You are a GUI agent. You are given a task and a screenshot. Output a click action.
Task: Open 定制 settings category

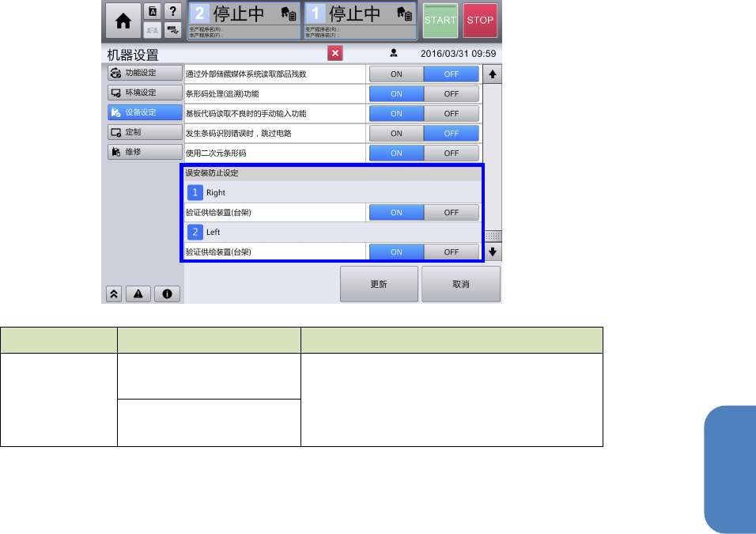pos(146,132)
